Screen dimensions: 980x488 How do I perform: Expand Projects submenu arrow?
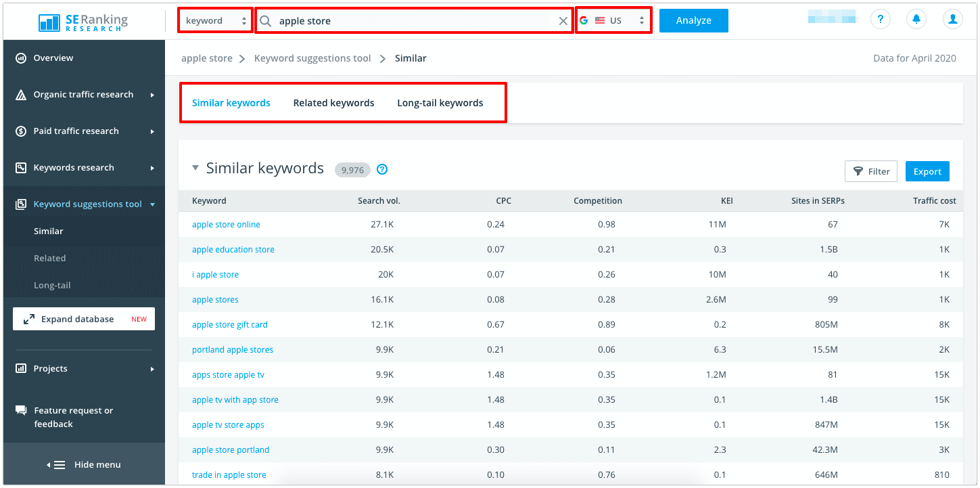152,369
